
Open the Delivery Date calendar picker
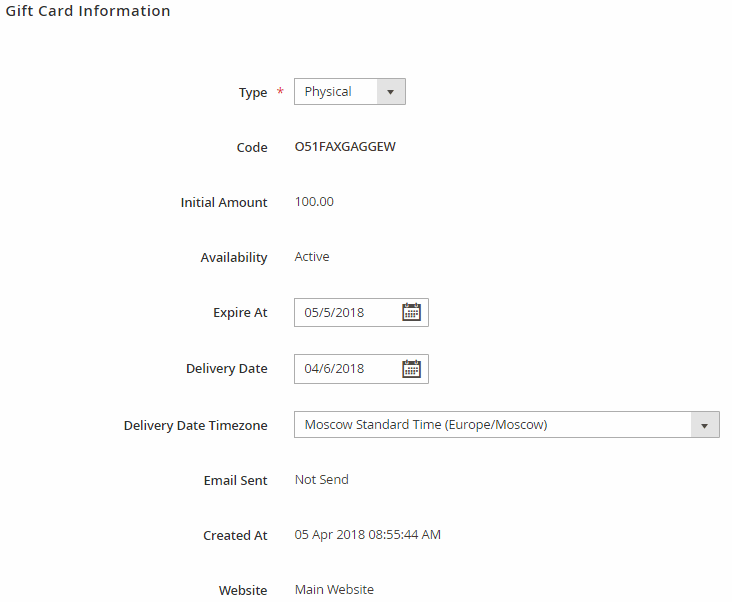pyautogui.click(x=411, y=369)
